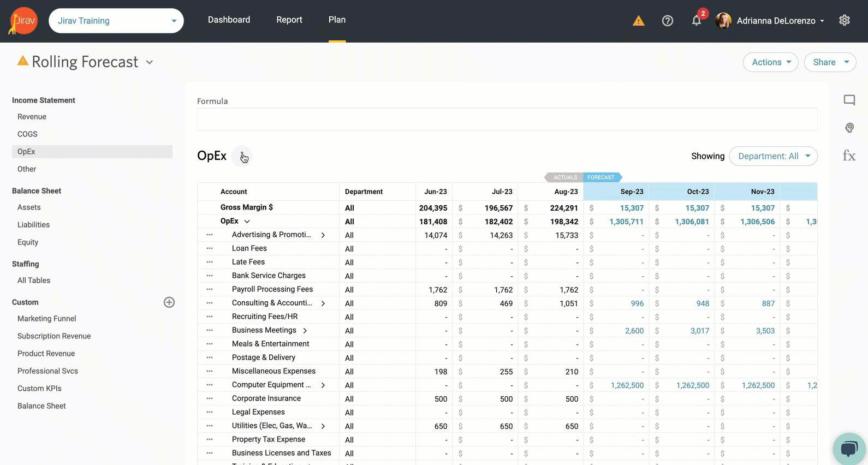Open the settings gear icon

tap(844, 20)
